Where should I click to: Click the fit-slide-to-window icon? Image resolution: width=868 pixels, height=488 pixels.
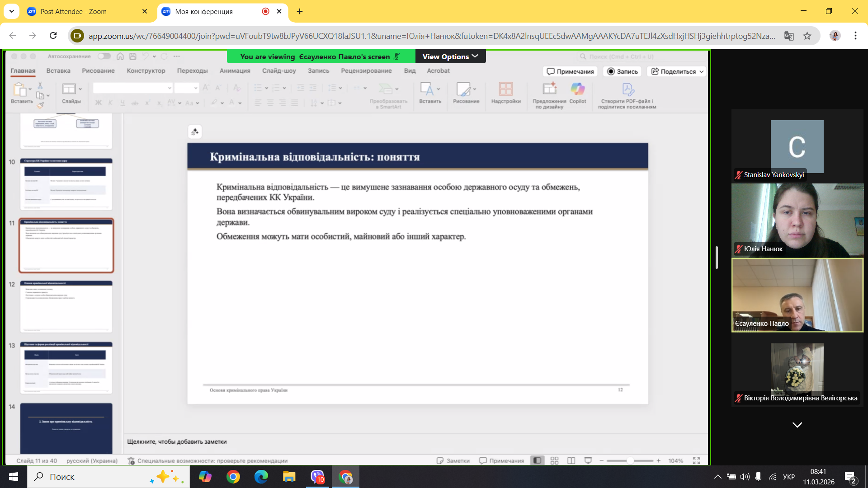696,460
